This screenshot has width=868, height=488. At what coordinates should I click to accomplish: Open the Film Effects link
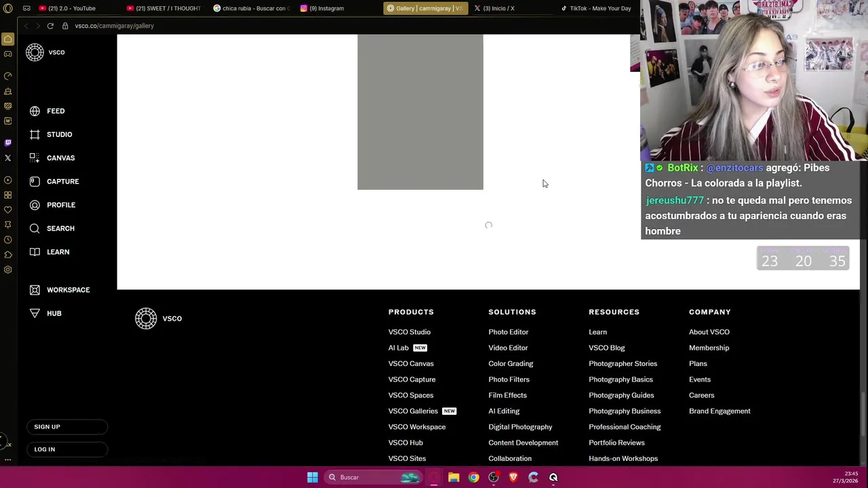click(507, 395)
